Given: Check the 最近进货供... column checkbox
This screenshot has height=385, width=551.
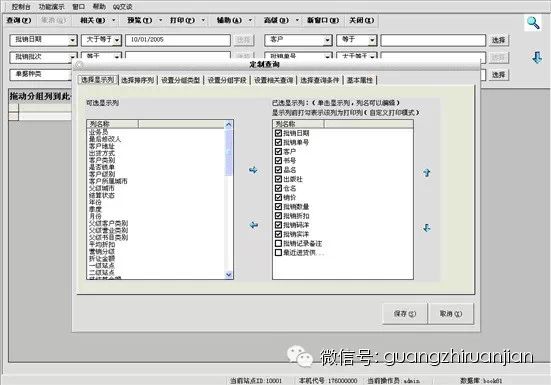Looking at the screenshot, I should 278,252.
